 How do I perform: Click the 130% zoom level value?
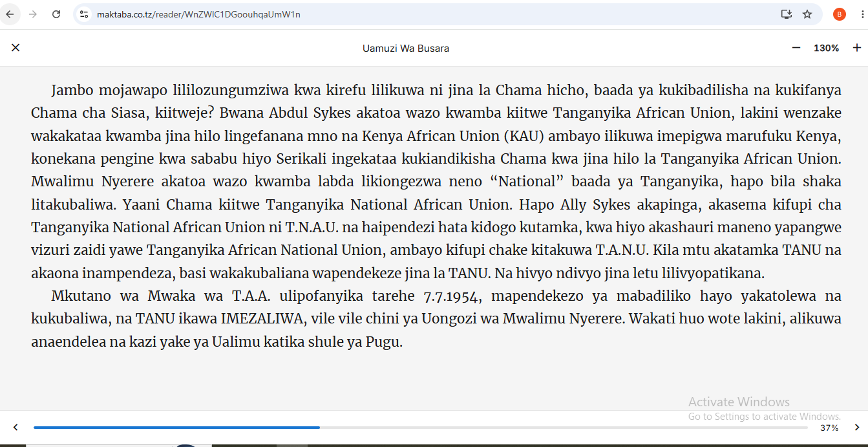(x=826, y=49)
